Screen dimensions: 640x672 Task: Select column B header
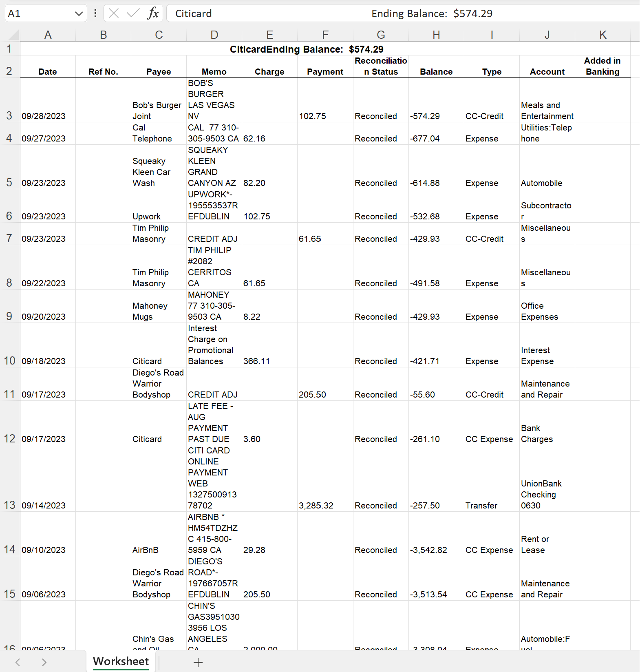click(104, 35)
